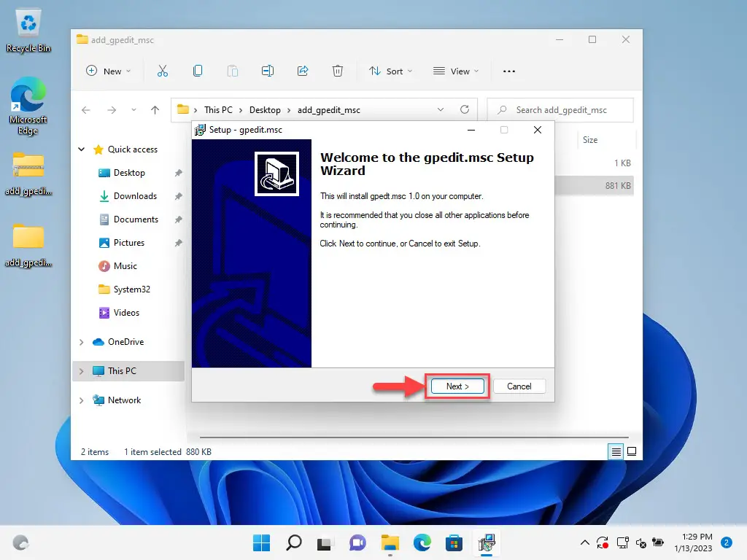Image resolution: width=747 pixels, height=560 pixels.
Task: Click the pin icon beside Downloads
Action: 178,196
